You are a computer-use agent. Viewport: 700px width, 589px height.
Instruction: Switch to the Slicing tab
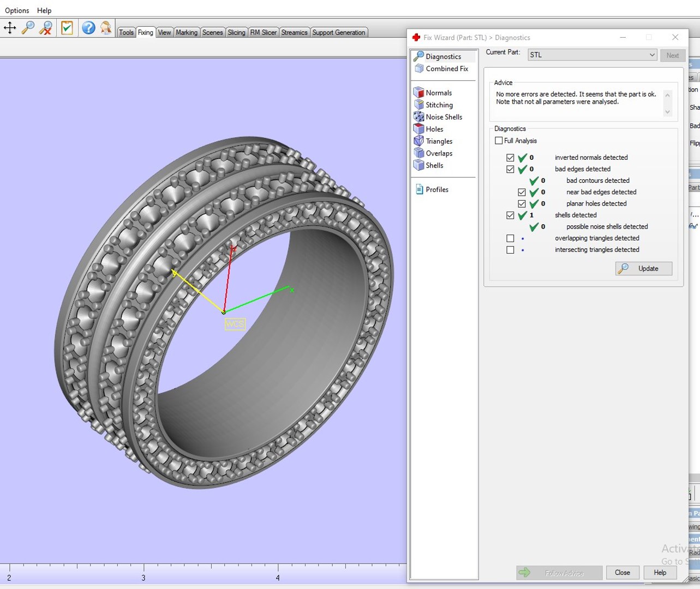(236, 33)
